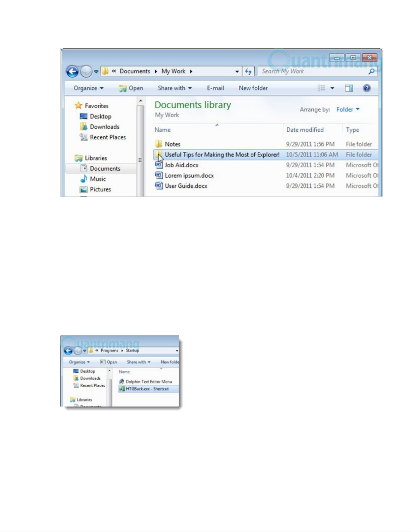Select Pictures library in navigation pane
Image resolution: width=411 pixels, height=532 pixels.
(100, 189)
